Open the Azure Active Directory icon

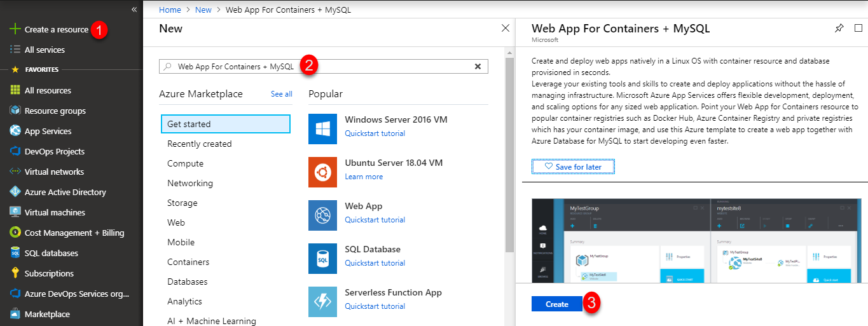[15, 192]
